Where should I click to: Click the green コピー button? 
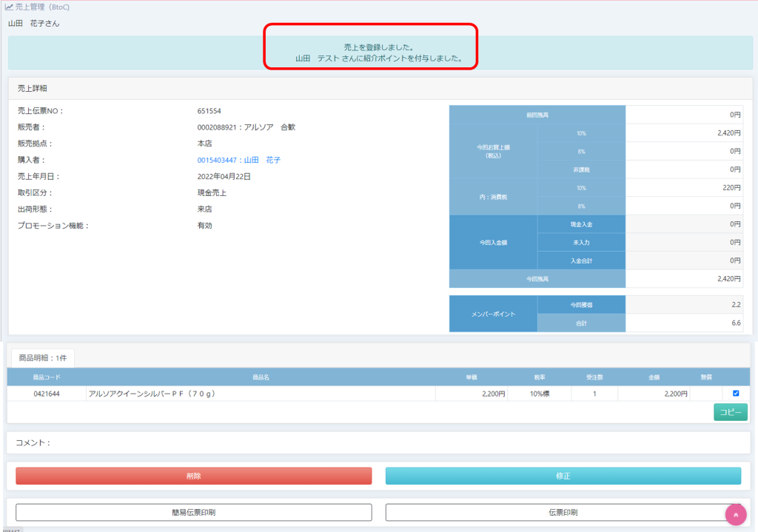[x=730, y=412]
